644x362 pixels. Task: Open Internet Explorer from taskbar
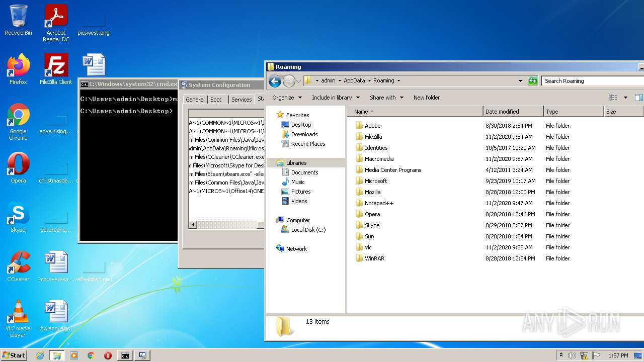[40, 355]
